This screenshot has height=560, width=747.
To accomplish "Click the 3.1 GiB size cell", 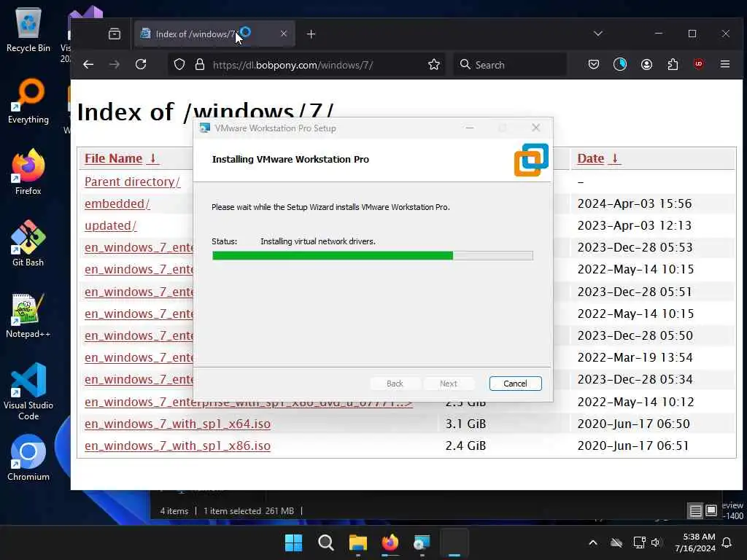I will tap(465, 424).
